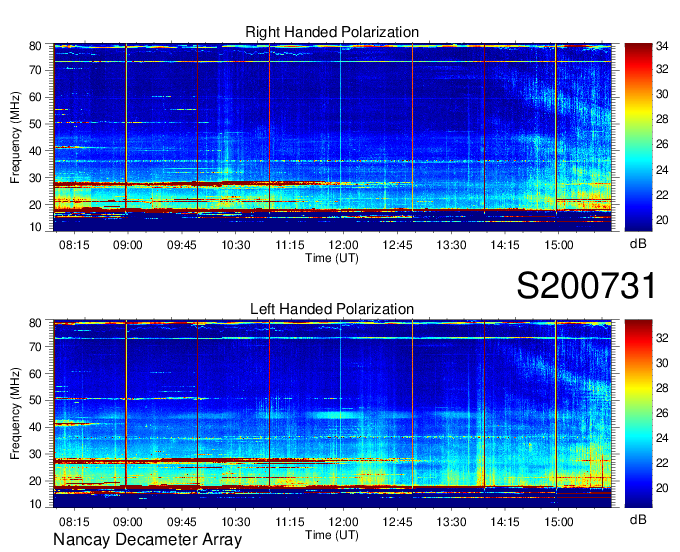The width and height of the screenshot is (680, 552).
Task: Click the 14:15 time tick under Right Handed plot
Action: pyautogui.click(x=505, y=245)
